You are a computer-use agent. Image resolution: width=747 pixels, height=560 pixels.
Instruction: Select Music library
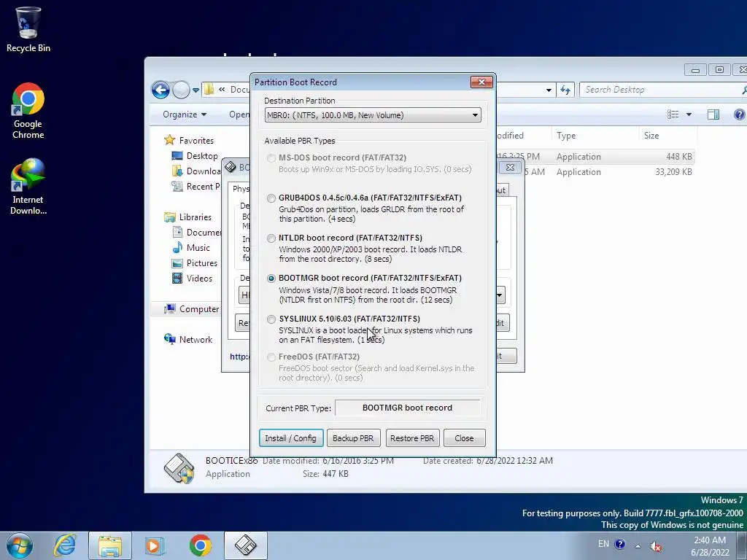(x=191, y=248)
